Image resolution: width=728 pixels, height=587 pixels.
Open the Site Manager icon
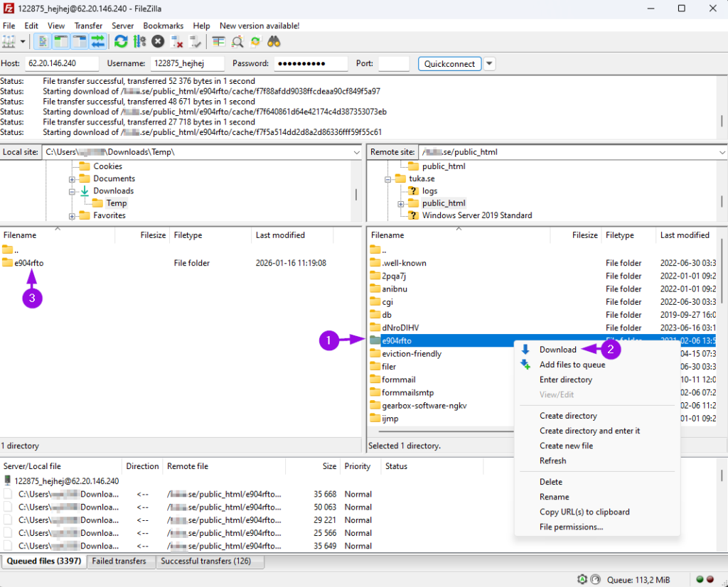pos(9,41)
